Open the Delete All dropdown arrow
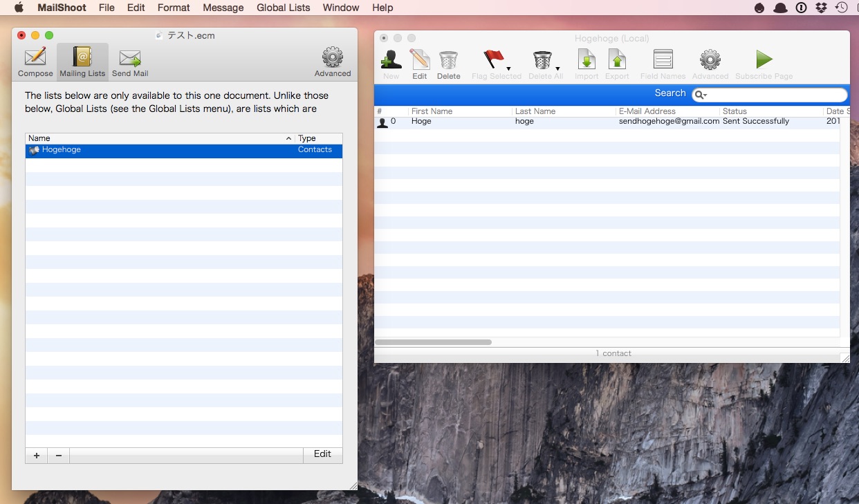The width and height of the screenshot is (859, 504). point(557,68)
